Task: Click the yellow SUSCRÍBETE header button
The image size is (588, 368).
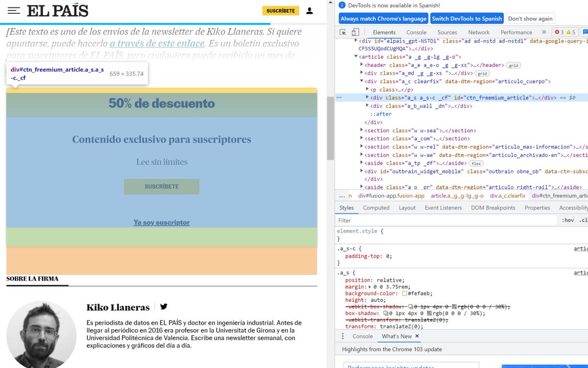Action: pos(281,10)
